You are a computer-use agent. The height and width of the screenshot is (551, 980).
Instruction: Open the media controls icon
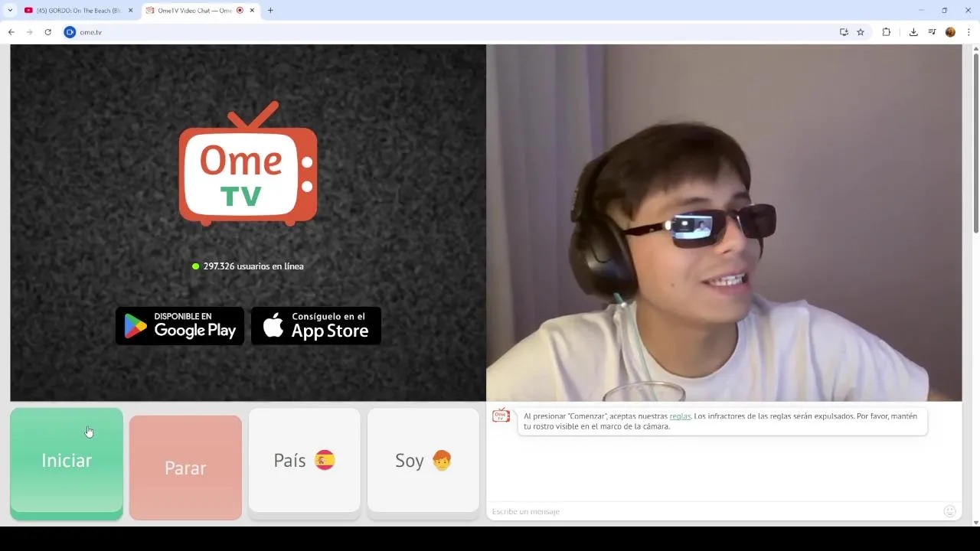click(932, 32)
